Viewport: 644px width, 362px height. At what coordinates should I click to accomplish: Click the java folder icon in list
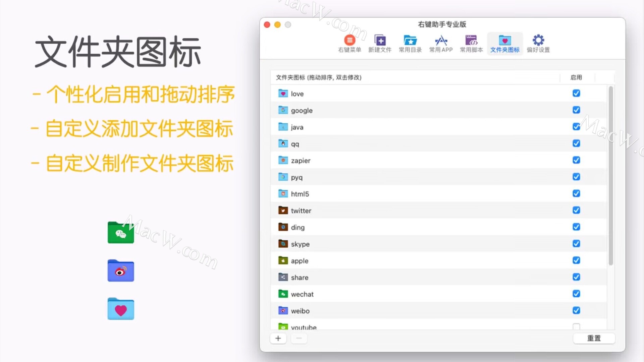(x=283, y=127)
